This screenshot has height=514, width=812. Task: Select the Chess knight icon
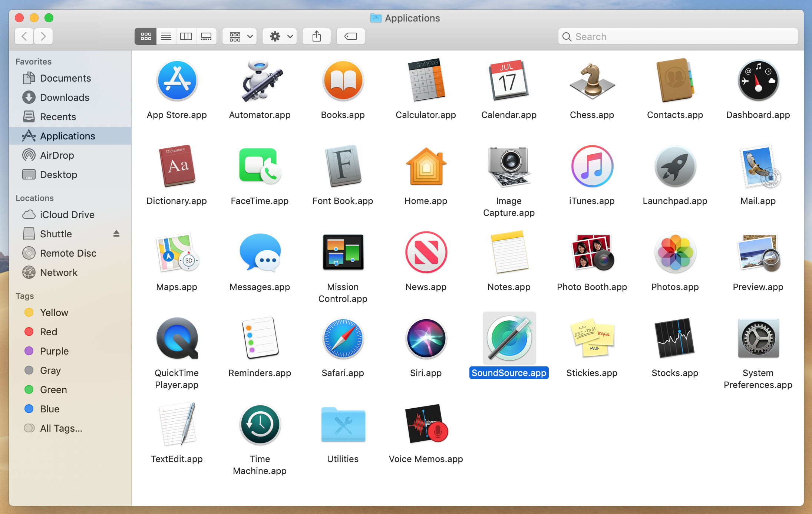click(x=592, y=80)
